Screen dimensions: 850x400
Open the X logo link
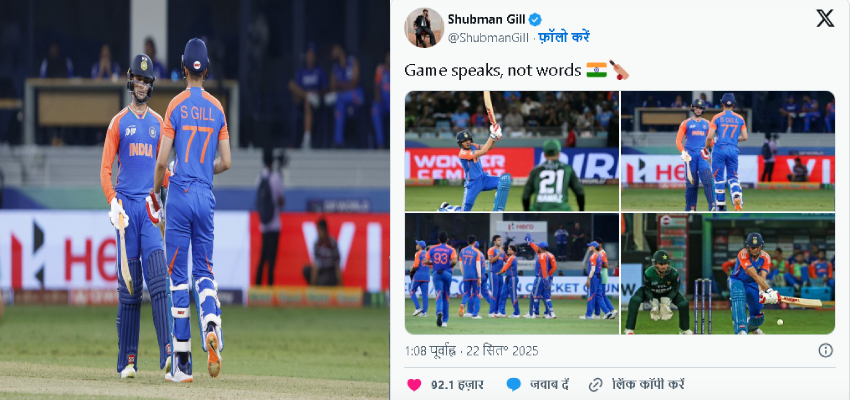[x=825, y=18]
